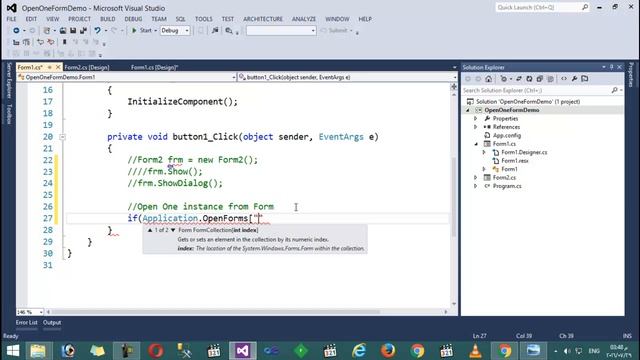This screenshot has width=640, height=360.
Task: Click the editor horizontal scrollbar
Action: 216,312
